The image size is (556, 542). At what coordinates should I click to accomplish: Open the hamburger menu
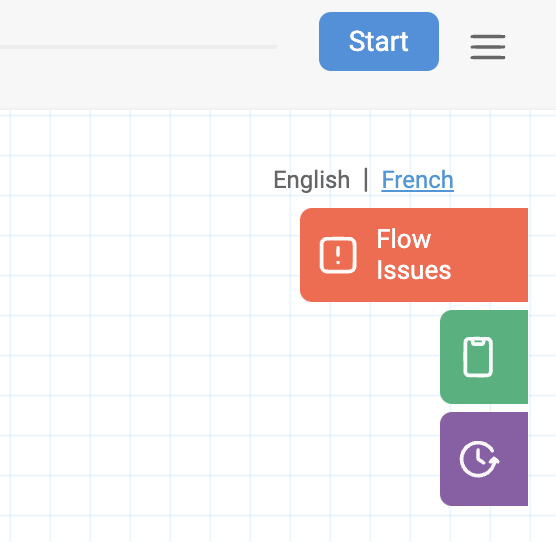488,47
